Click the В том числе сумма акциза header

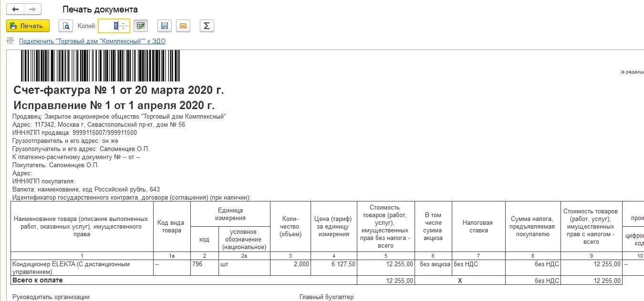pos(433,226)
